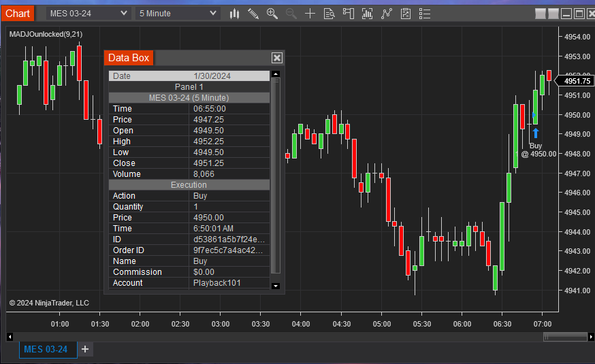
Task: Open the Drawing Tools pencil menu
Action: click(x=253, y=14)
